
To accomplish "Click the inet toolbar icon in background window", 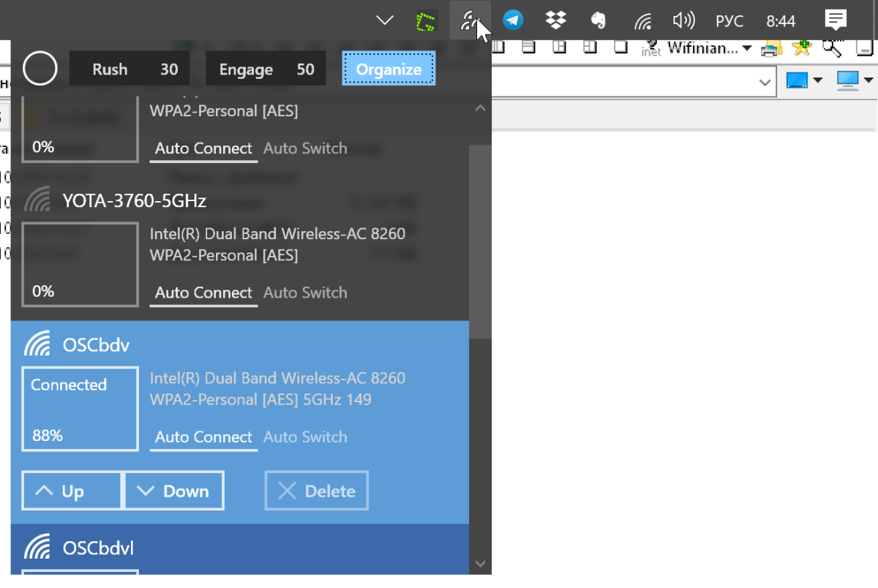I will [650, 48].
